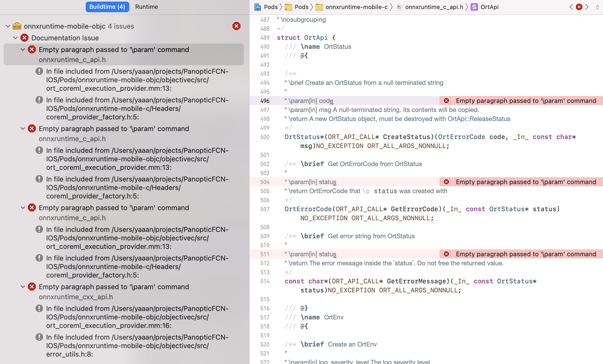The image size is (603, 364).
Task: Click the error badge on line 496
Action: 446,101
